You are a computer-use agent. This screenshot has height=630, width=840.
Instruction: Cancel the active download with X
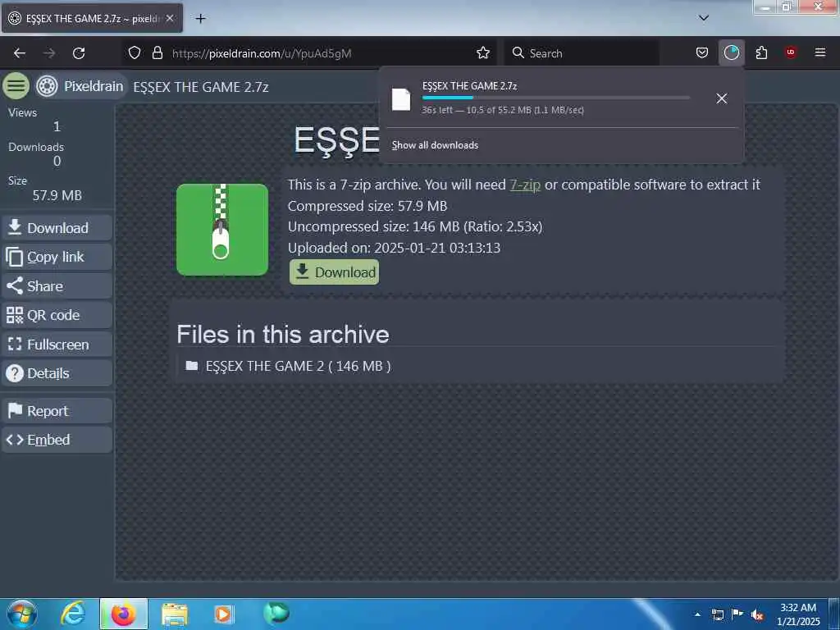tap(722, 98)
